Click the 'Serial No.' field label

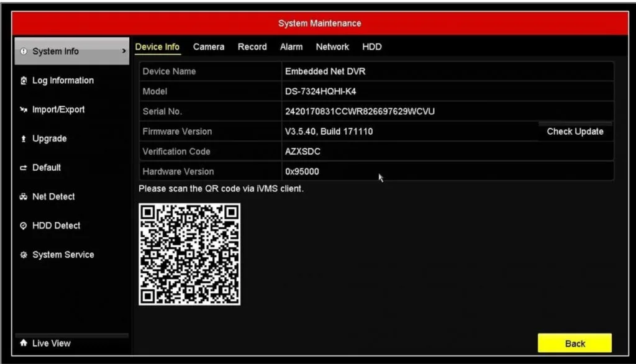pos(162,111)
